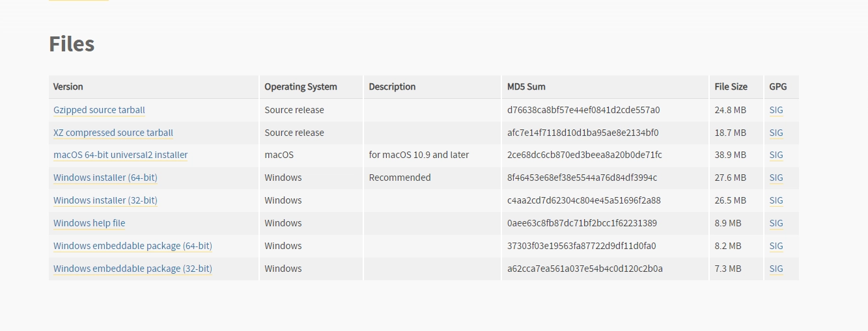Click the Version column header

[x=68, y=86]
